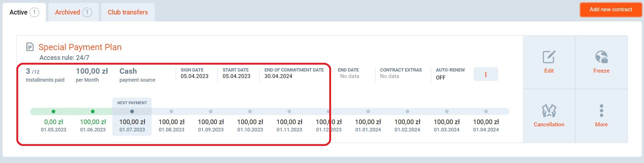Click the Next Payment 01.07.2023 marker
Image resolution: width=644 pixels, height=163 pixels.
pyautogui.click(x=132, y=111)
